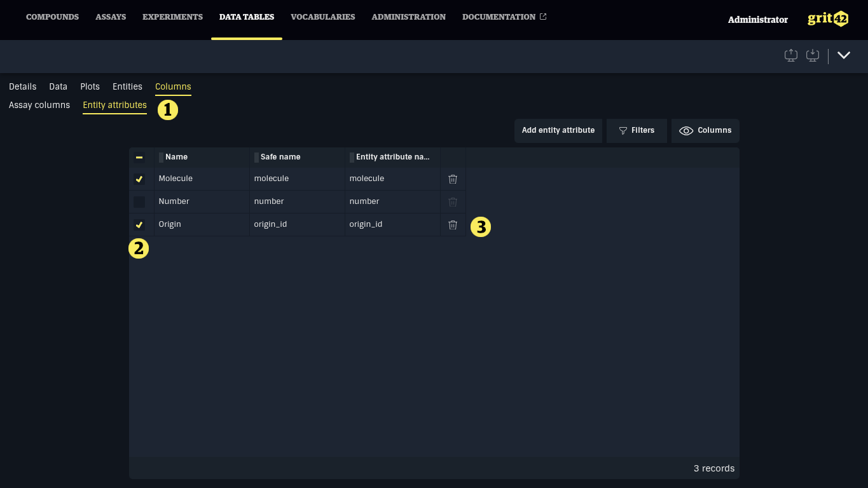Click the grit42 logo
The width and height of the screenshot is (868, 488).
click(827, 19)
